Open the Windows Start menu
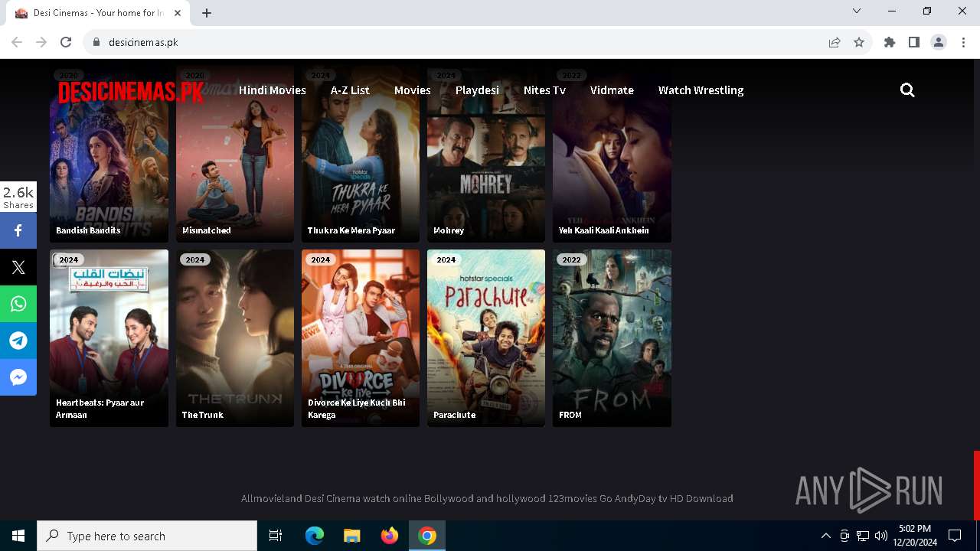 pyautogui.click(x=18, y=536)
